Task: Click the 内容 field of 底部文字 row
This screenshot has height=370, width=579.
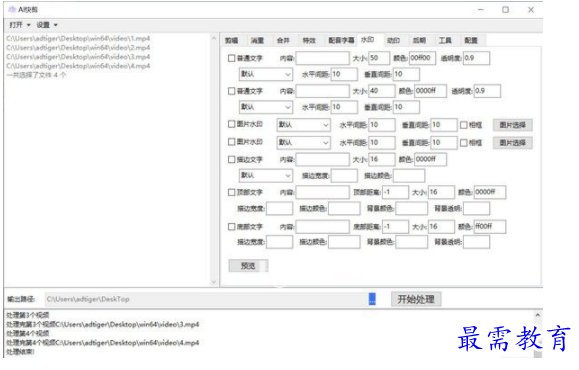Action: click(322, 227)
